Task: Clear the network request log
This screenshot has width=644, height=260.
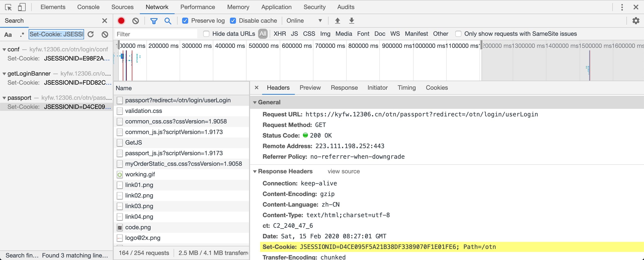Action: [x=135, y=21]
